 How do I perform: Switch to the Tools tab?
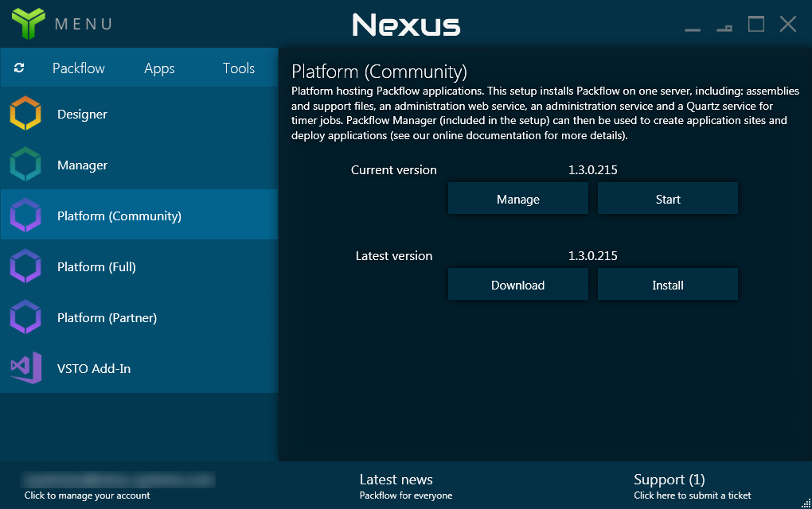[239, 68]
